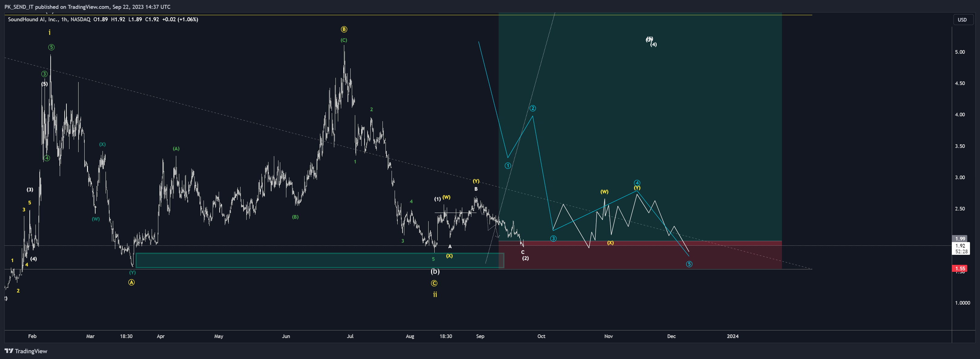Click the Mar time axis label

tap(90, 337)
